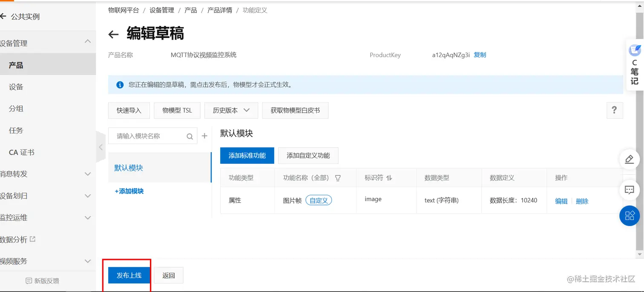Screen dimensions: 644x292
Task: Open the chat message floating icon
Action: tap(629, 190)
